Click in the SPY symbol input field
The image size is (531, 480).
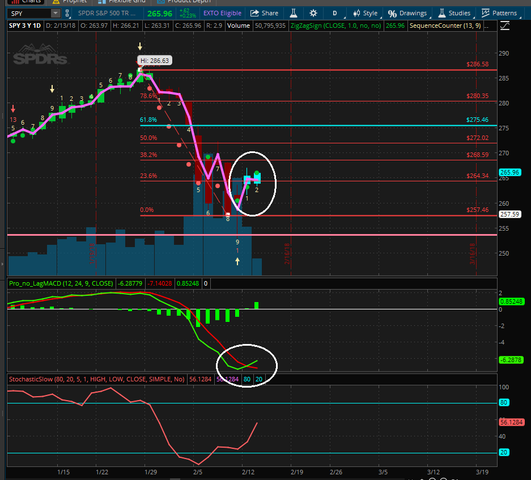30,14
